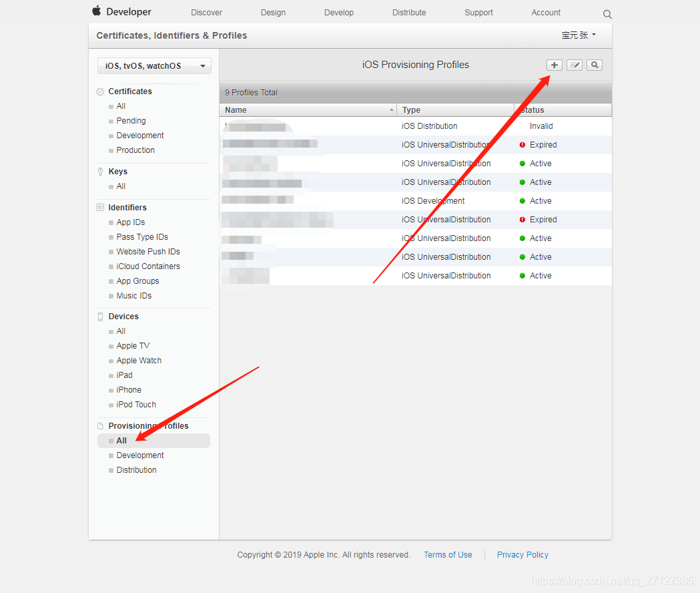This screenshot has width=700, height=593.
Task: Select All under Provisioning Profiles
Action: 153,441
